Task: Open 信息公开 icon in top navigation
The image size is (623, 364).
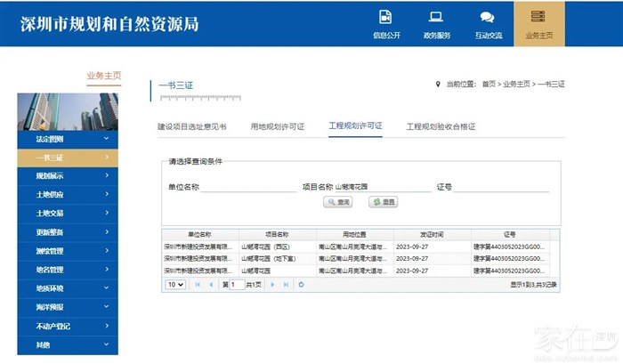Action: click(385, 22)
